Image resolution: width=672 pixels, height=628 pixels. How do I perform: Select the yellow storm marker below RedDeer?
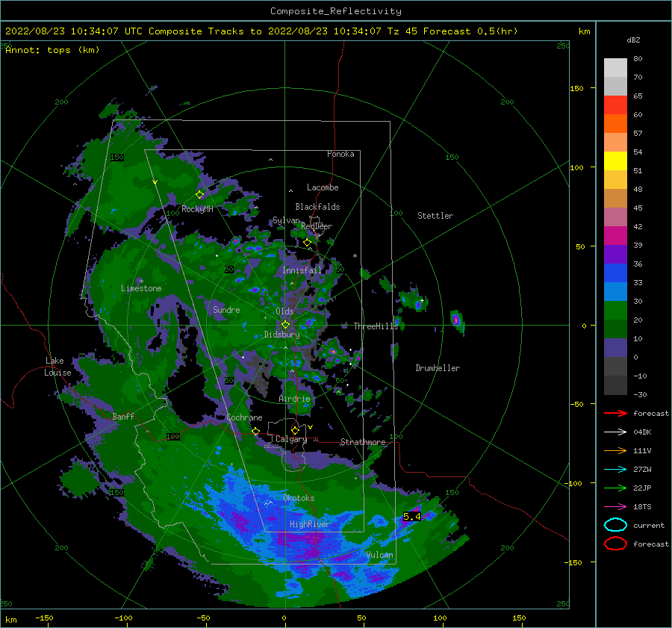click(308, 243)
